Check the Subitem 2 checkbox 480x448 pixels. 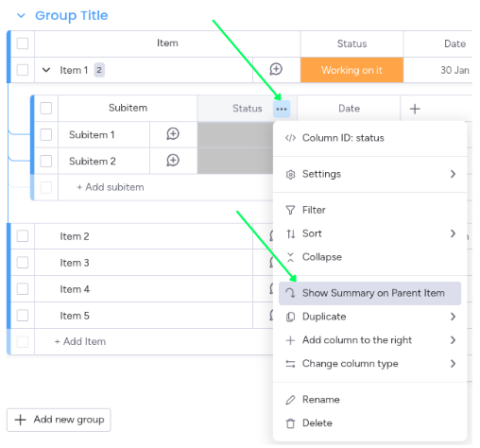coord(46,162)
